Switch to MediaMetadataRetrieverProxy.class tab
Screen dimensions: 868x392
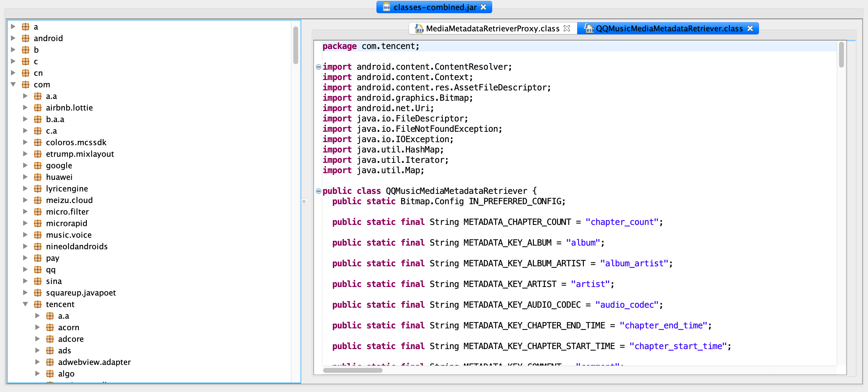pos(493,29)
